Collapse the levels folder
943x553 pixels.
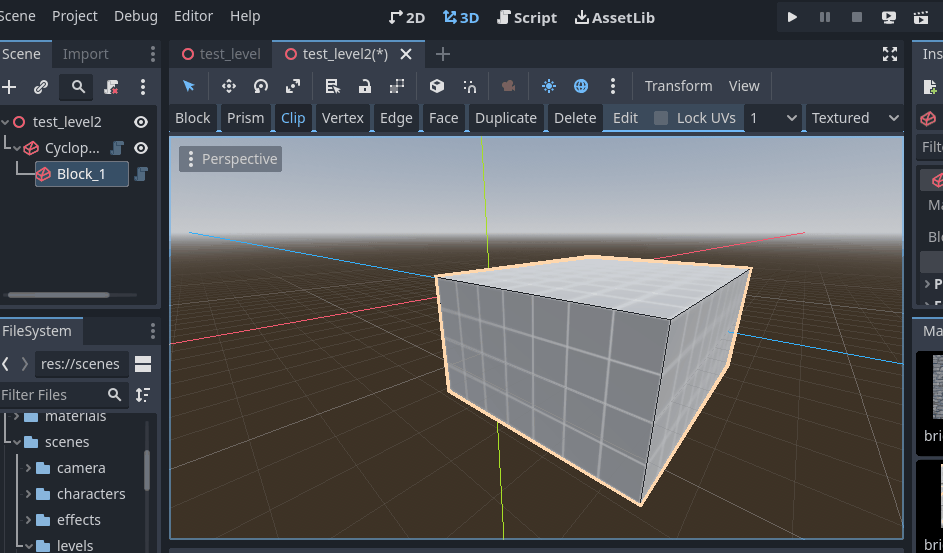(28, 546)
